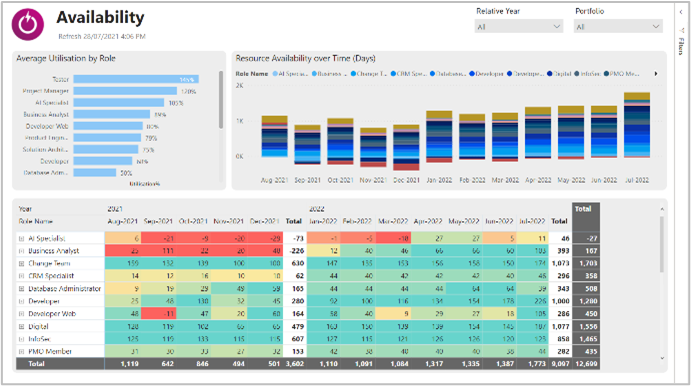Click the purple power logo icon
This screenshot has height=386, width=691.
point(28,24)
